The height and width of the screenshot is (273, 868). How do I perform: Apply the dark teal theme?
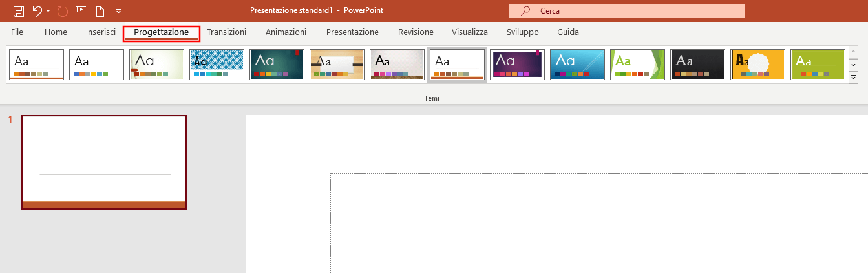click(x=277, y=65)
